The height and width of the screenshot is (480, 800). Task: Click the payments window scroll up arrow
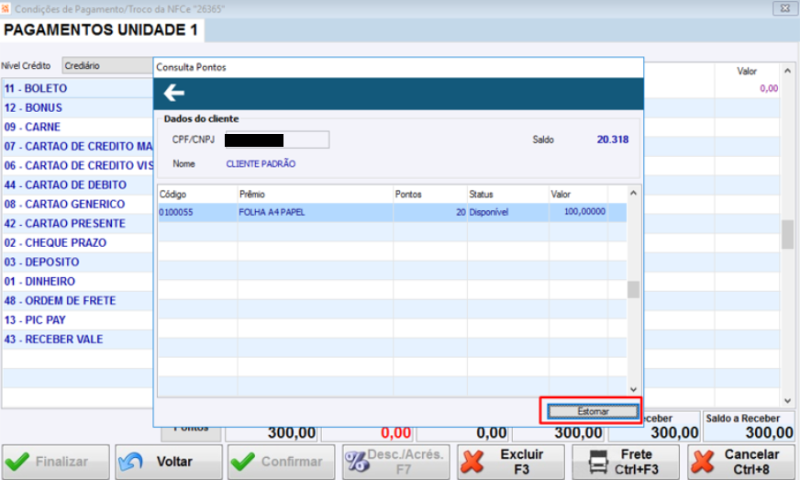click(787, 71)
